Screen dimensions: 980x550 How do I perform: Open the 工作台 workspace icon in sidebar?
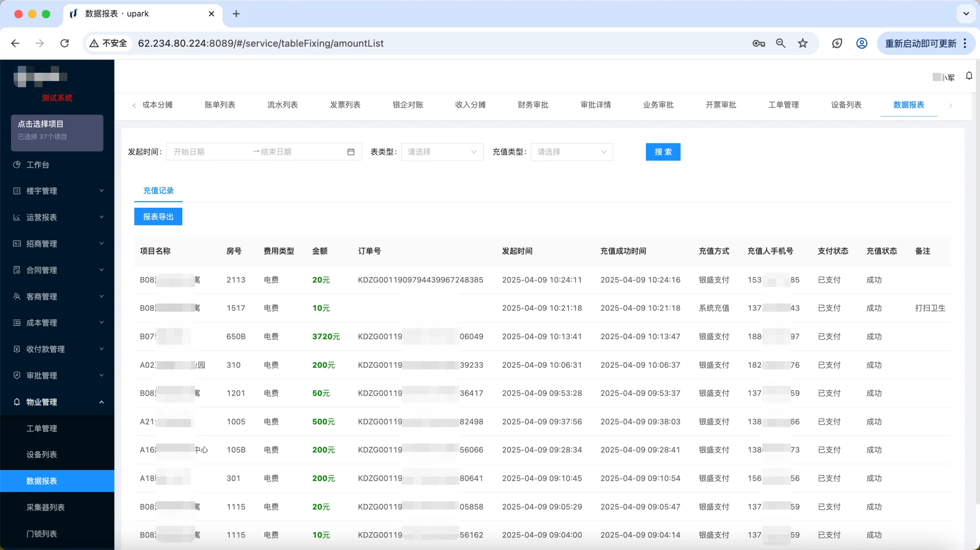(x=16, y=164)
